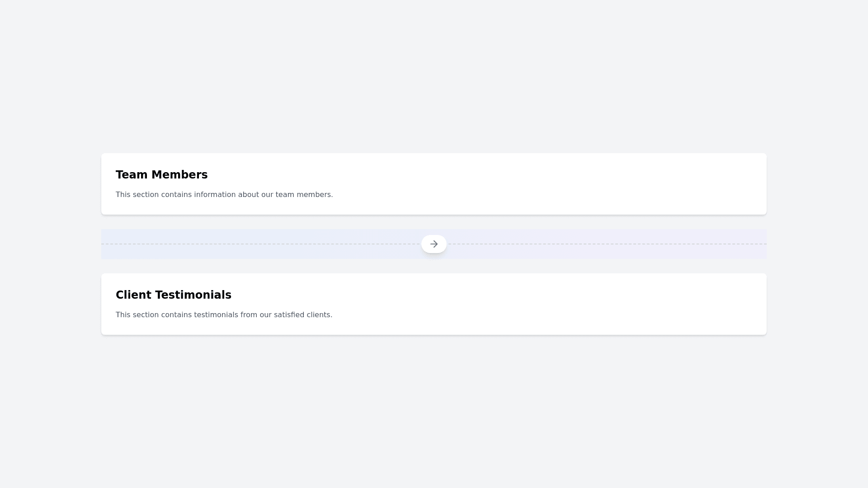Select the Team Members heading

coord(161,175)
